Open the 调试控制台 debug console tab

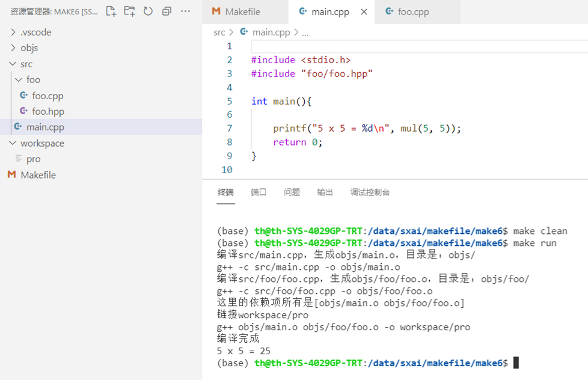[x=370, y=192]
